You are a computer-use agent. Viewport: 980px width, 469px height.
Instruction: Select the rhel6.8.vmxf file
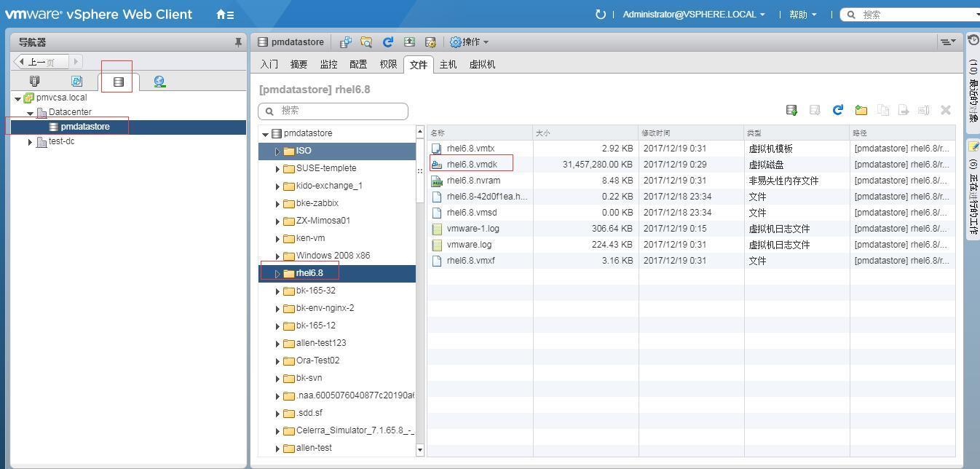click(470, 261)
